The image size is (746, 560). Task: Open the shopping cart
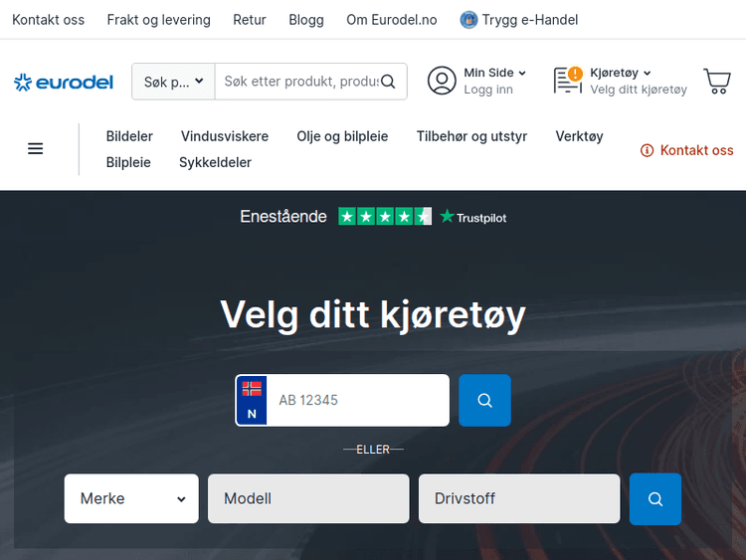click(716, 81)
